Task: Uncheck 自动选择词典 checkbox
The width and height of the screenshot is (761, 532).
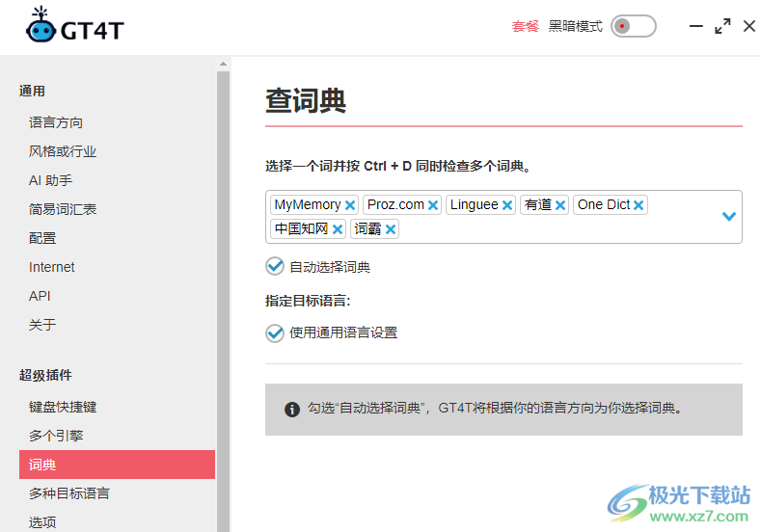Action: pos(275,266)
